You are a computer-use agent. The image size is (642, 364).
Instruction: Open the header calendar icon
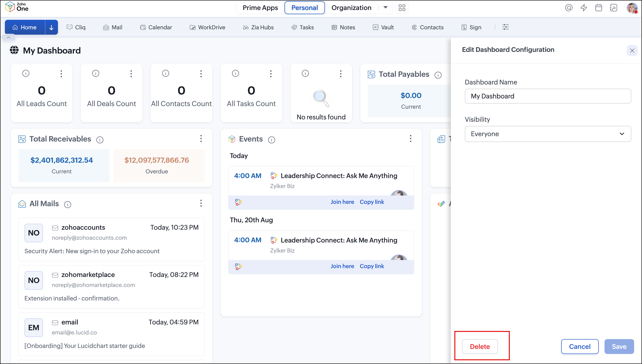599,8
